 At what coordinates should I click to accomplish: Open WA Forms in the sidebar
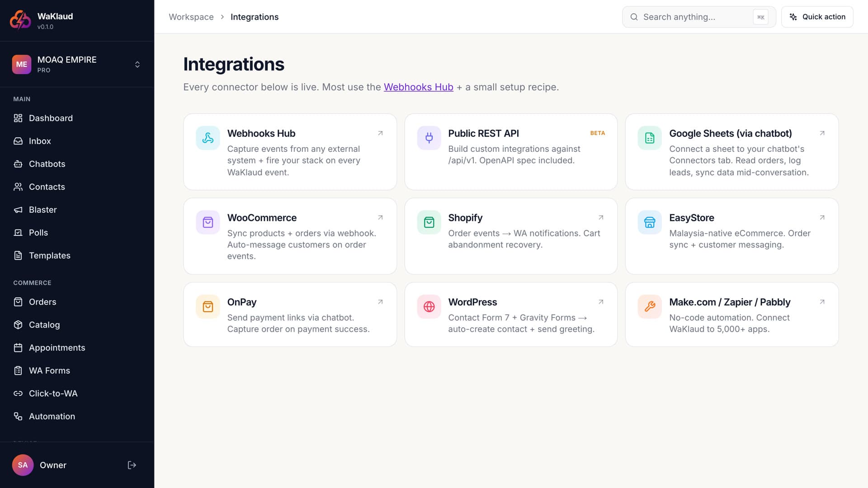[77, 371]
